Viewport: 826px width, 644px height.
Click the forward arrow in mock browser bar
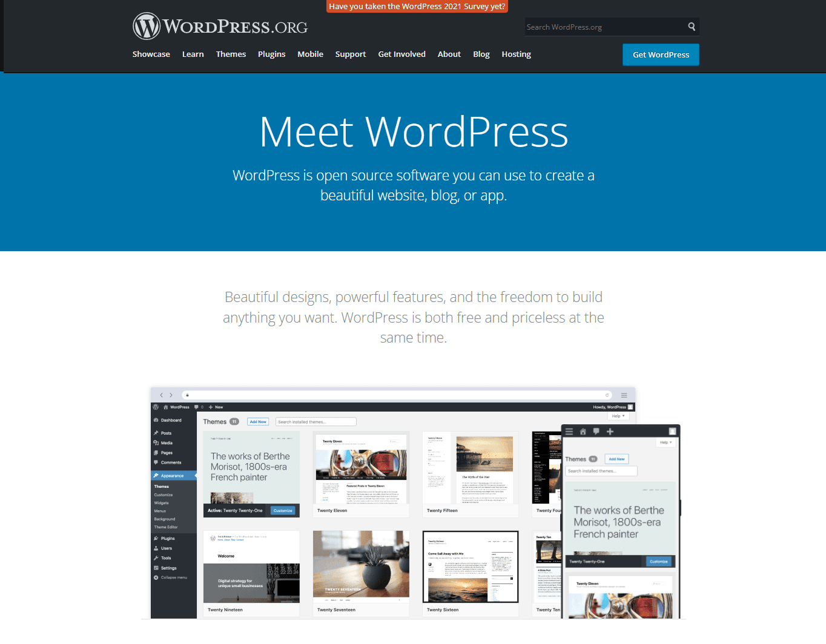171,395
